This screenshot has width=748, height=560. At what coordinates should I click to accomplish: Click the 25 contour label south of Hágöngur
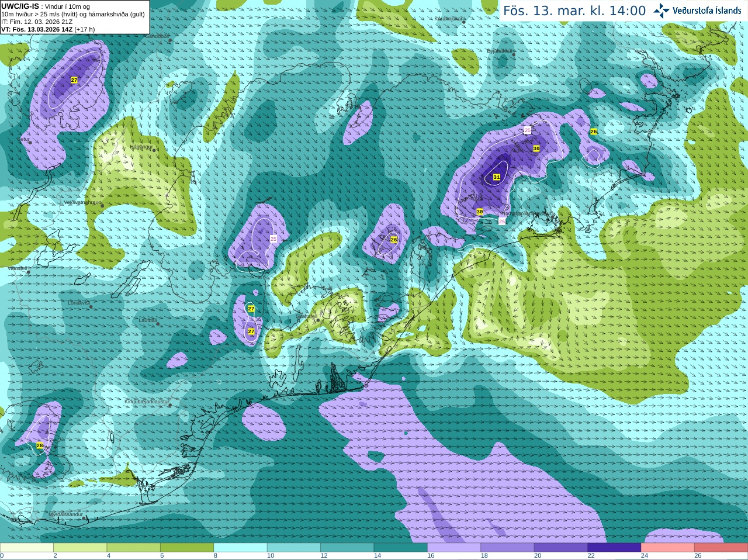pyautogui.click(x=273, y=238)
